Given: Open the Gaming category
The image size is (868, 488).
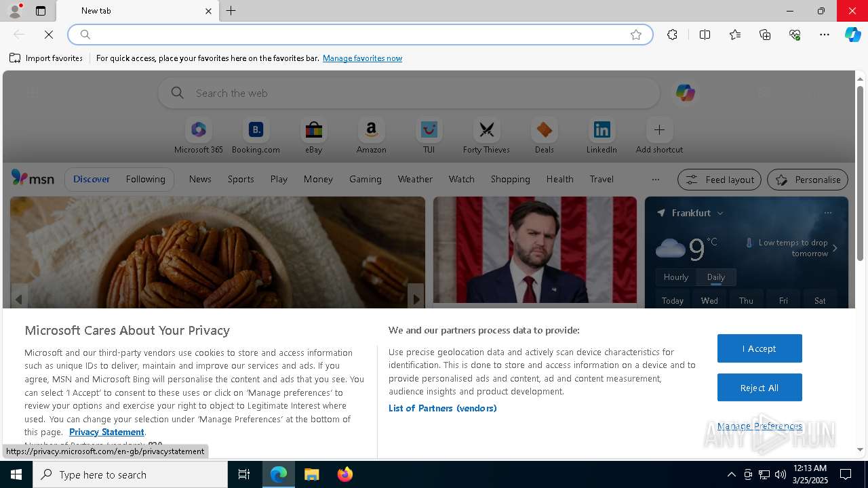Looking at the screenshot, I should (366, 179).
